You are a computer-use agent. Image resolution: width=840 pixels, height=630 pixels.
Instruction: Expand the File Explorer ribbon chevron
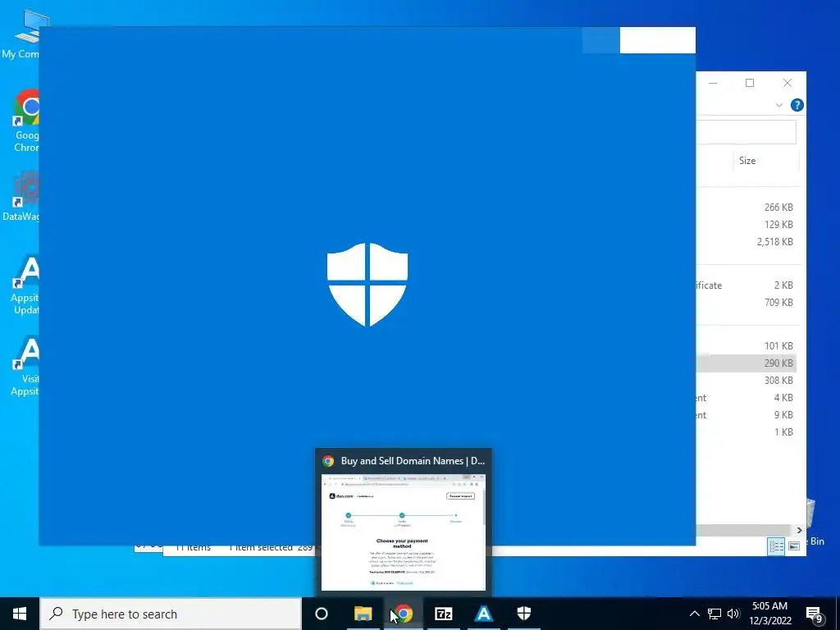(779, 105)
